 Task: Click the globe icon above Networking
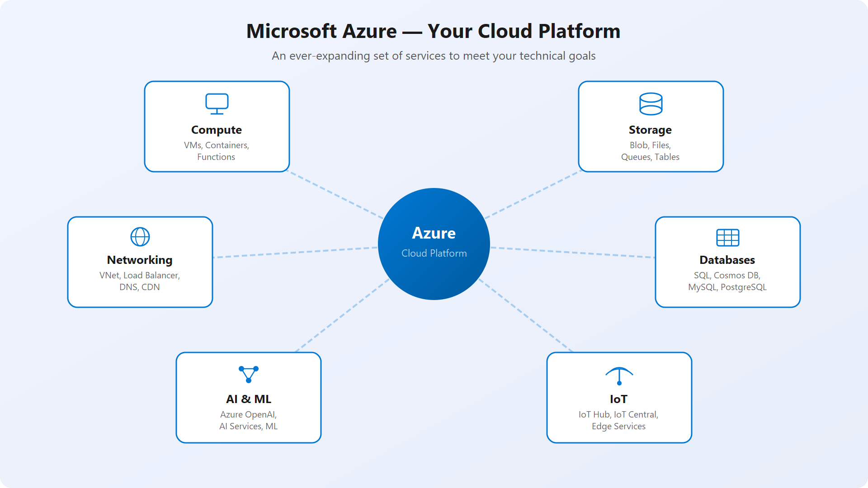[140, 236]
